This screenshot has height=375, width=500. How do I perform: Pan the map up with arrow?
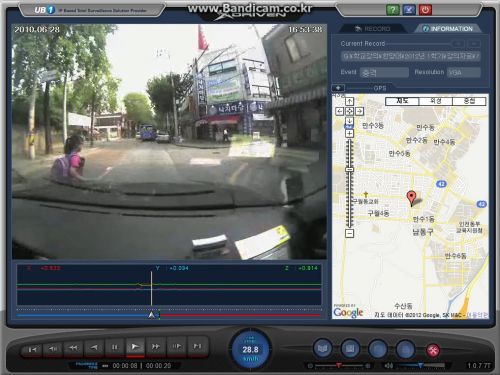click(x=349, y=101)
